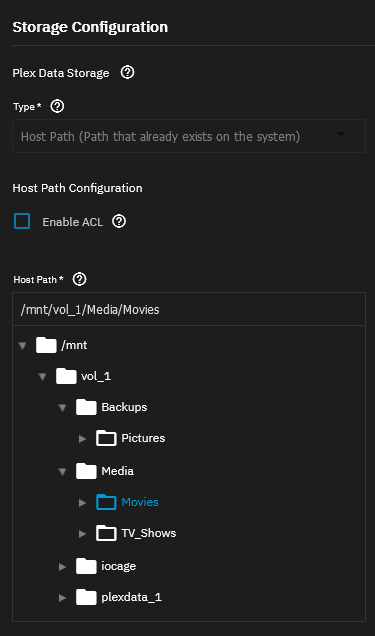Click the Host Path text field
The height and width of the screenshot is (636, 375).
(189, 309)
